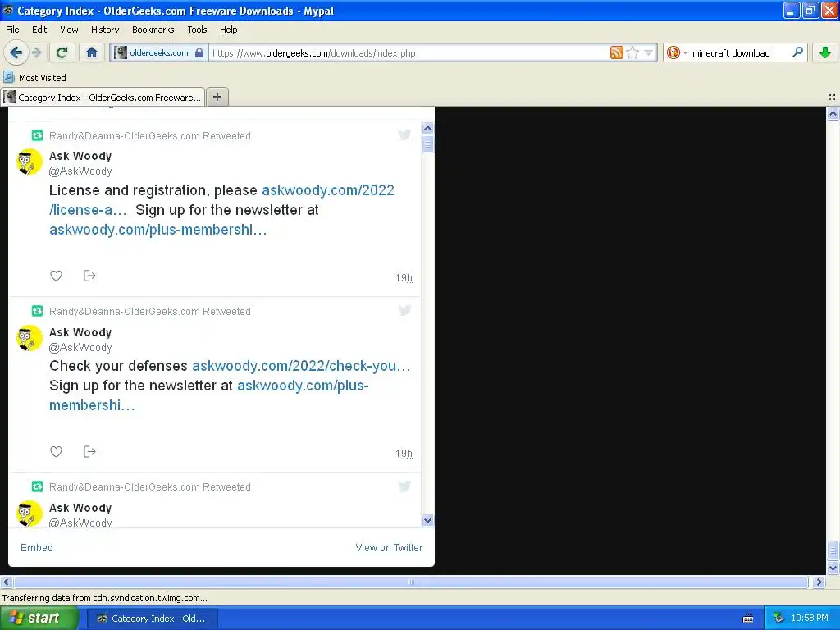Like the License and registration tweet
The width and height of the screenshot is (840, 630).
(x=57, y=276)
